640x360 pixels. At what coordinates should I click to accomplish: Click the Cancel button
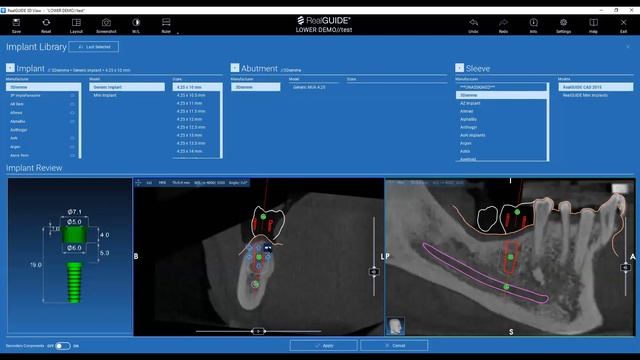pyautogui.click(x=394, y=346)
